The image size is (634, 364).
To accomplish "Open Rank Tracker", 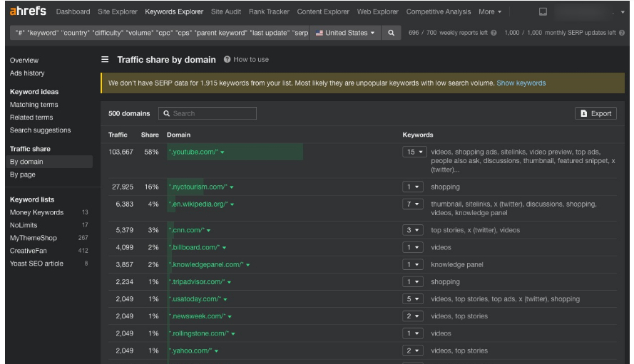I will point(269,11).
